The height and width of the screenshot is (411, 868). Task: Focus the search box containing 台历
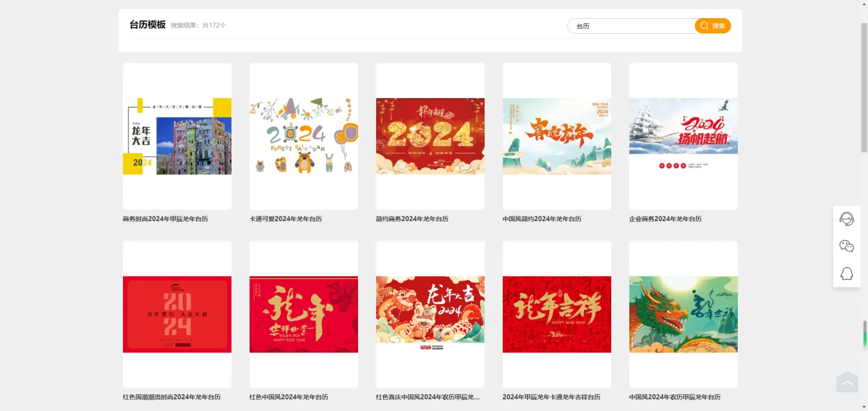pyautogui.click(x=631, y=26)
